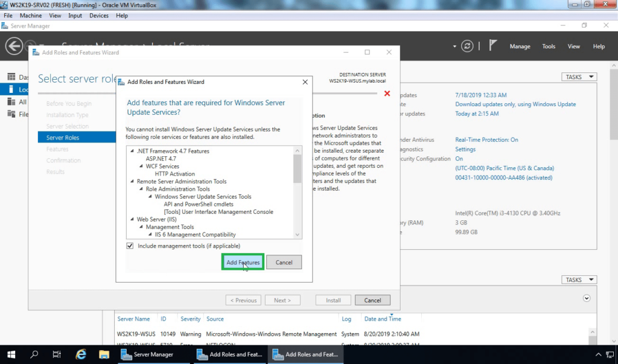Open notifications flag in Server Manager
The image size is (618, 364).
pos(492,46)
